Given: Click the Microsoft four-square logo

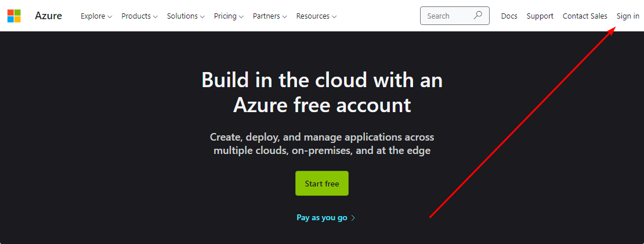Looking at the screenshot, I should tap(14, 16).
